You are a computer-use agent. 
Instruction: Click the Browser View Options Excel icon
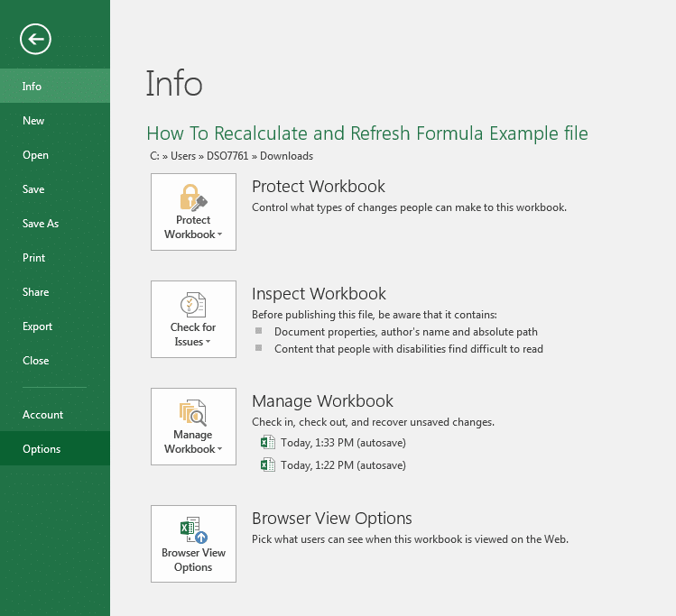click(193, 530)
